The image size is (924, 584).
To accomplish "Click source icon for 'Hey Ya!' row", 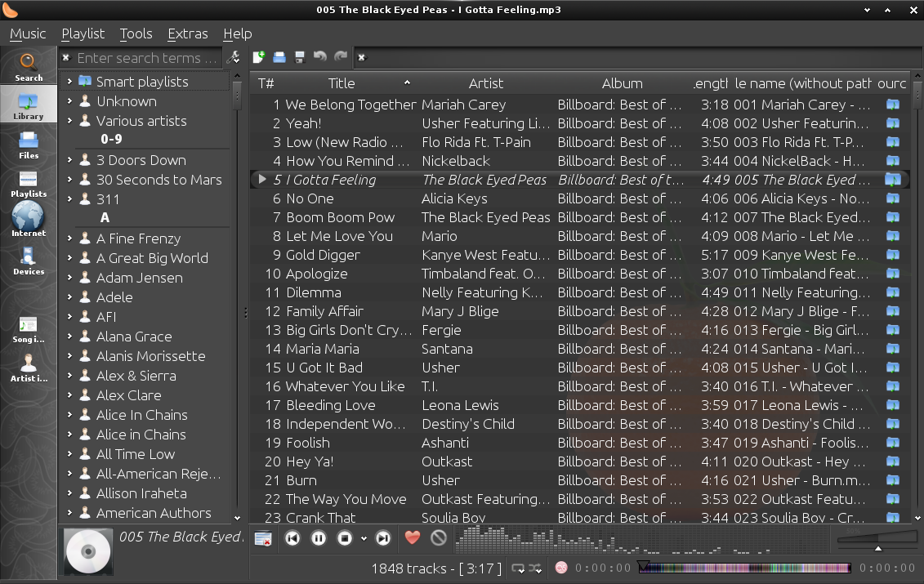I will [x=893, y=461].
